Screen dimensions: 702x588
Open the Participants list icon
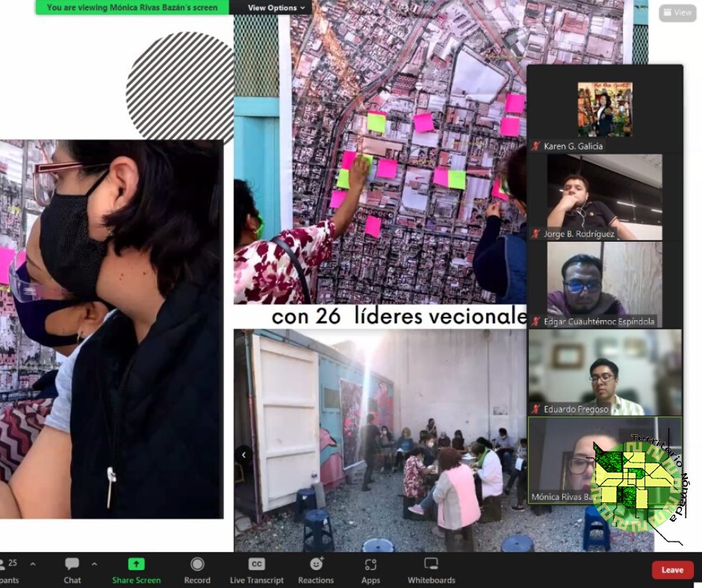(x=4, y=565)
